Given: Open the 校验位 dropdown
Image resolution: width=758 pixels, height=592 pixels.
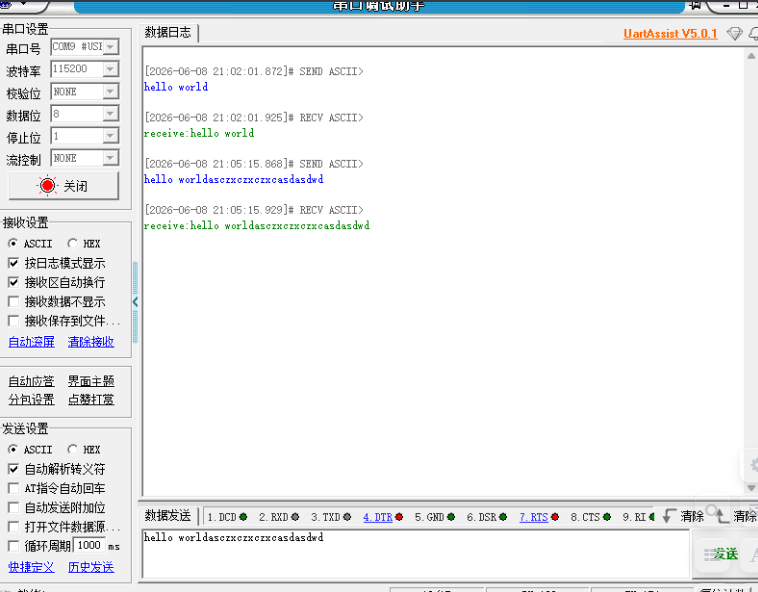Looking at the screenshot, I should [111, 91].
